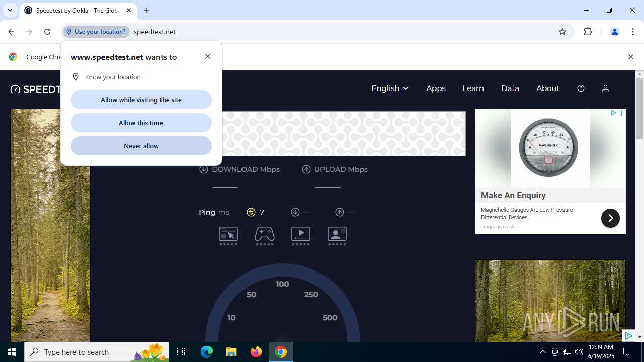The image size is (644, 362).
Task: Click Never allow location
Action: (x=141, y=146)
